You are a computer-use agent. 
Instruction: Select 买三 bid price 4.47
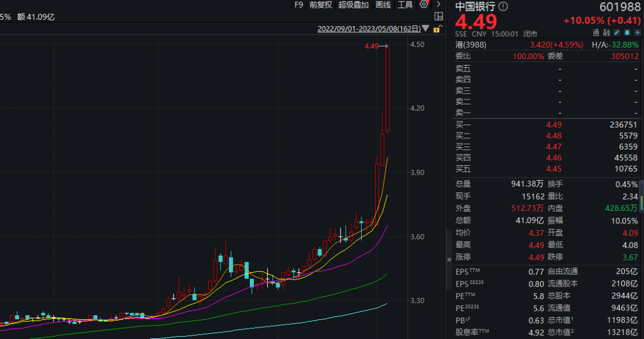pyautogui.click(x=553, y=147)
